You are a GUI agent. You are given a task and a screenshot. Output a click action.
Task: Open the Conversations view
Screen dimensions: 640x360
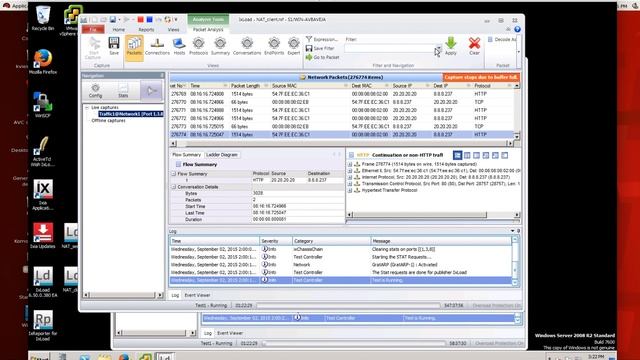pos(247,46)
